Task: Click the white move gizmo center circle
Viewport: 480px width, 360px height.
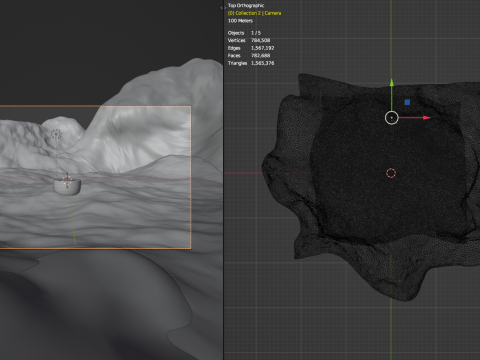Action: (392, 118)
